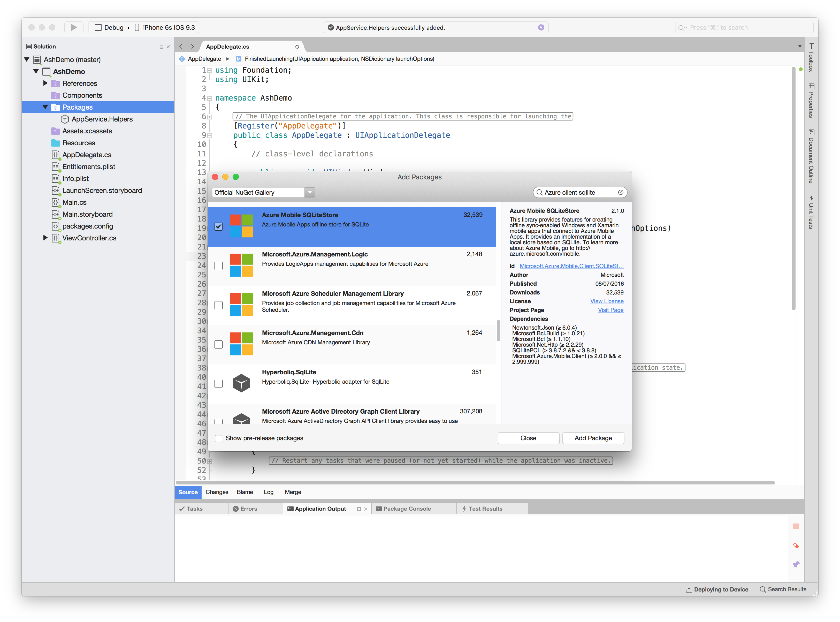
Task: Enable Show pre-release packages
Action: [219, 438]
